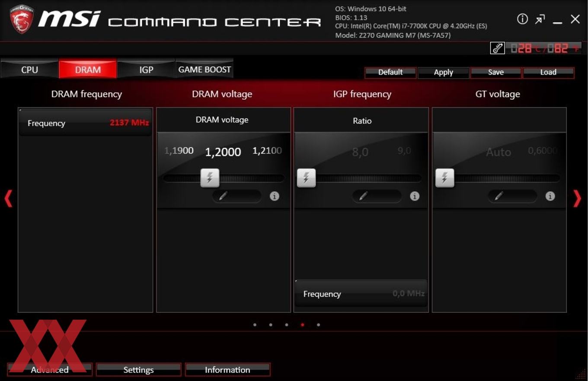Switch to the CPU tab

point(29,69)
